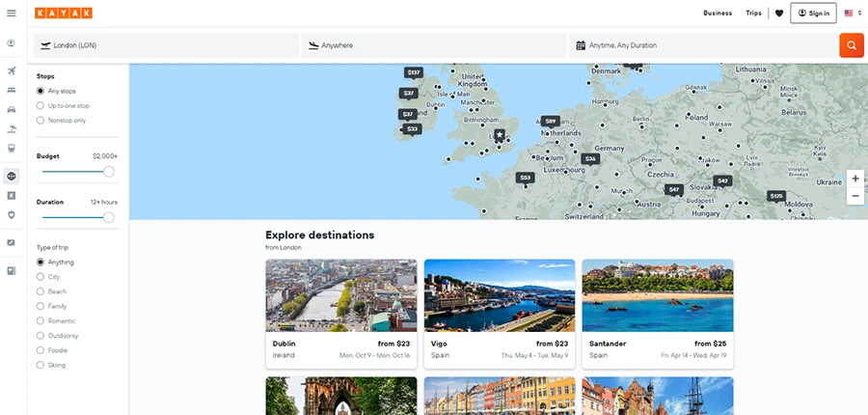The height and width of the screenshot is (415, 868).
Task: Open the Anytime, Any Duration date picker
Action: point(703,45)
